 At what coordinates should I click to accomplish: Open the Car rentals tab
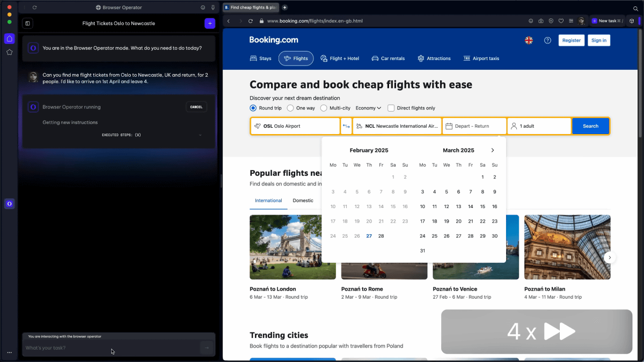tap(388, 58)
